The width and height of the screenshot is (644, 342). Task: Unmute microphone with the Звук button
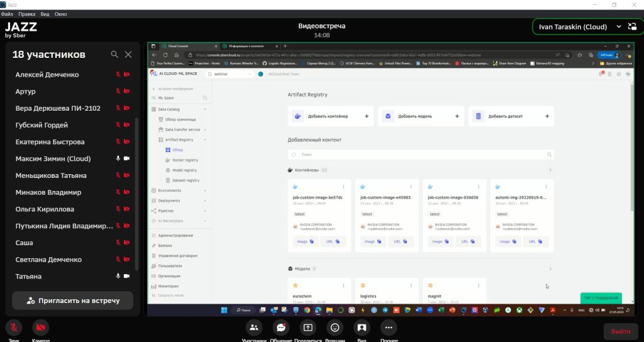point(14,327)
